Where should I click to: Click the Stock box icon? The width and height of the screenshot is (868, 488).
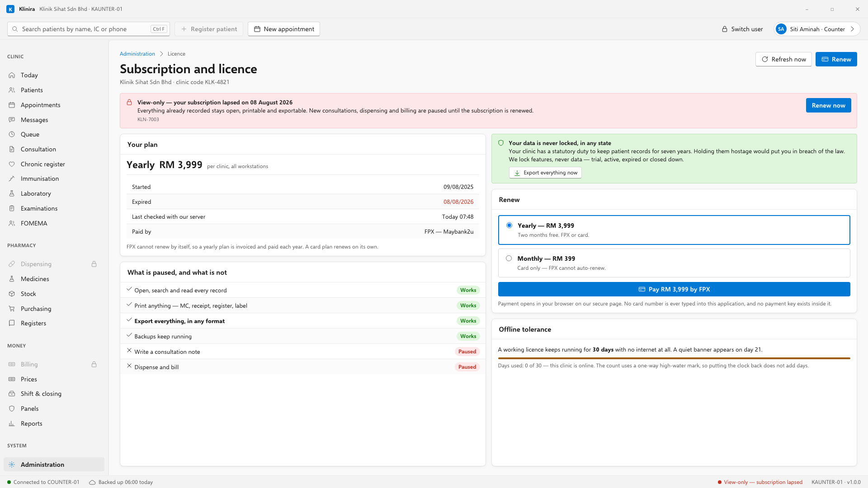[12, 294]
